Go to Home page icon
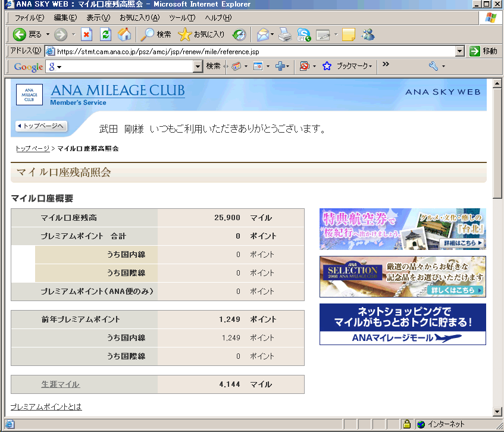Viewport: 504px width, 432px height. (124, 35)
